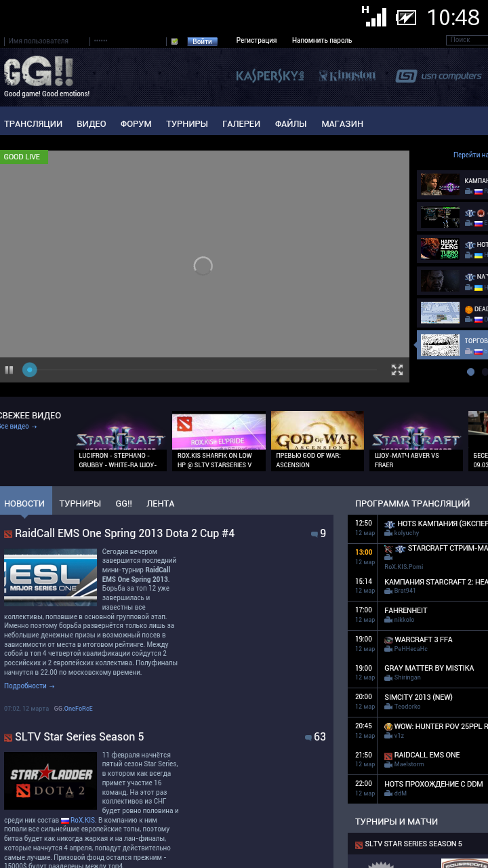This screenshot has width=488, height=868.
Task: Open the Турниры main menu item
Action: 187,124
